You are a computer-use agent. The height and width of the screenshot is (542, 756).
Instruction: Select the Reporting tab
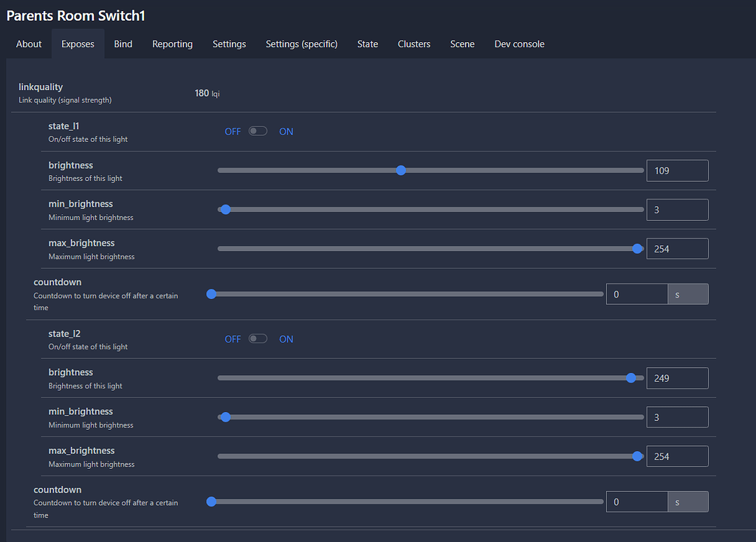point(172,44)
